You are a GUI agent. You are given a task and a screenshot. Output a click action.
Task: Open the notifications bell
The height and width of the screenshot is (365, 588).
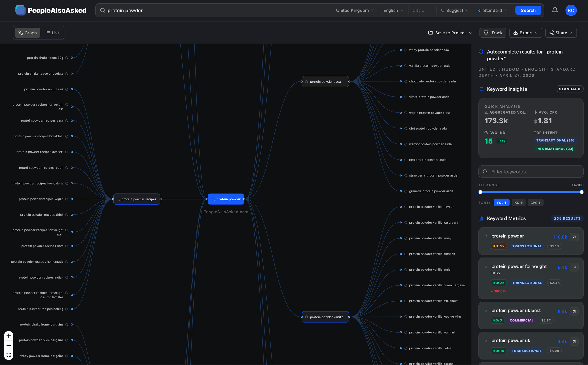click(555, 10)
